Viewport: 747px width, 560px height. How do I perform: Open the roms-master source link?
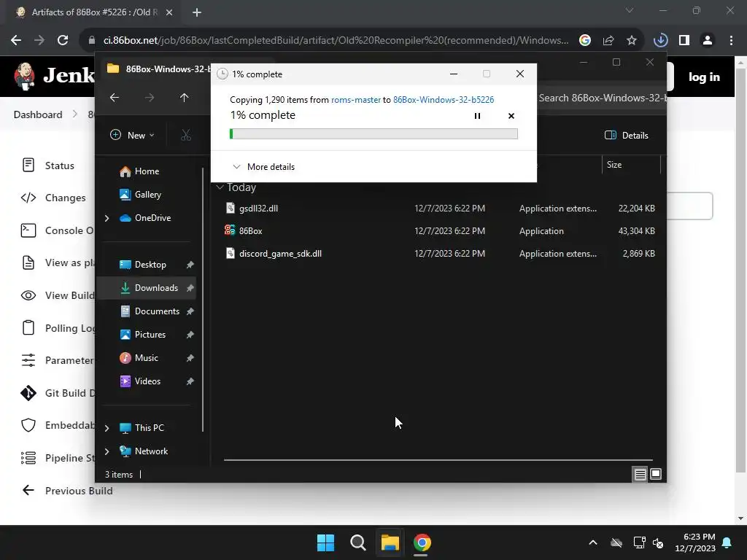pos(356,99)
